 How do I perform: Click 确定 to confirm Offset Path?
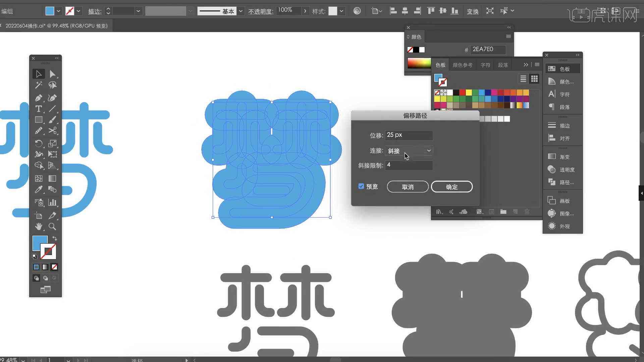pos(452,187)
